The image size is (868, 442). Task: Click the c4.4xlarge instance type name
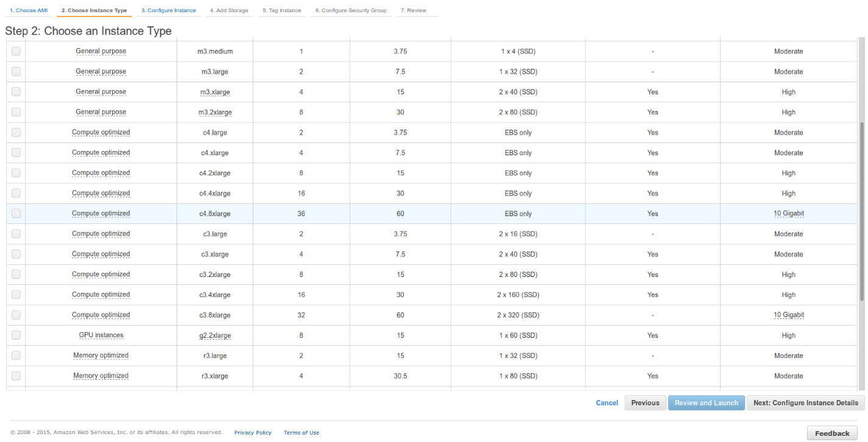click(214, 193)
